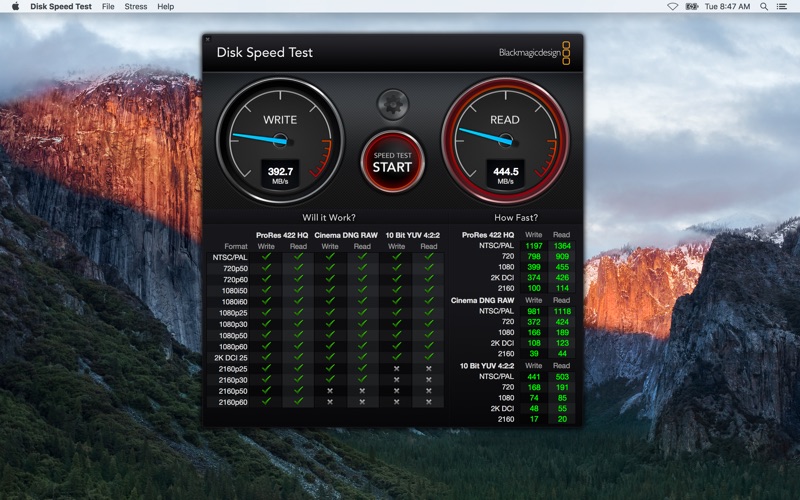Screen dimensions: 800x500
Task: Open the Disk Speed Test app menu
Action: pos(61,6)
